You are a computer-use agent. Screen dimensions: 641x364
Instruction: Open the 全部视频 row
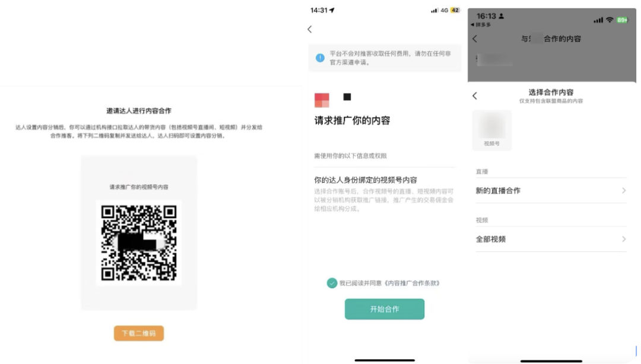pos(551,239)
